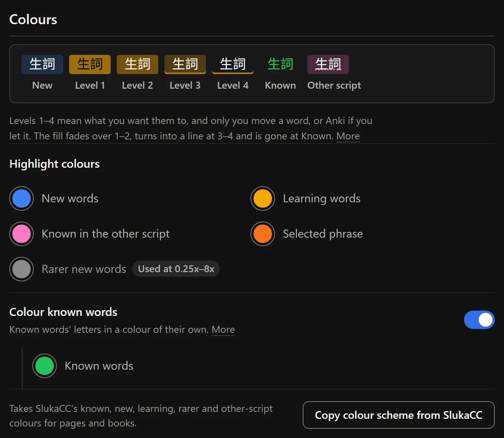
Task: Follow More link under Colour known words
Action: (223, 330)
